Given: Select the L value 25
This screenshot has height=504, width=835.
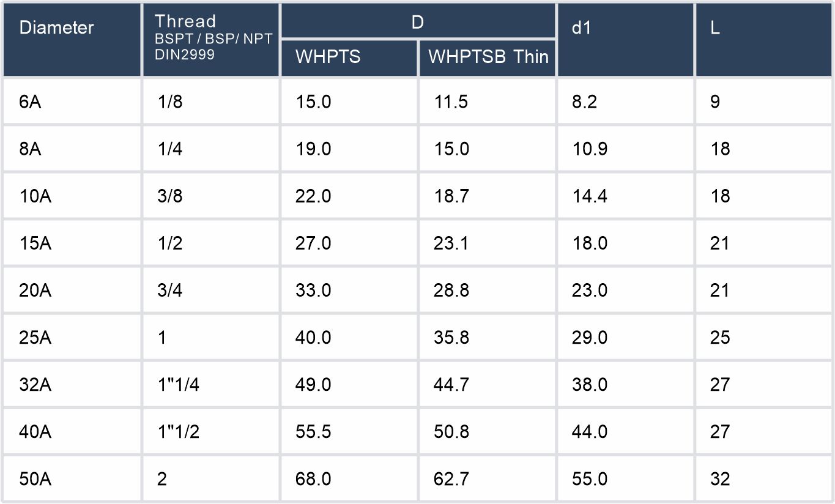Looking at the screenshot, I should [721, 337].
